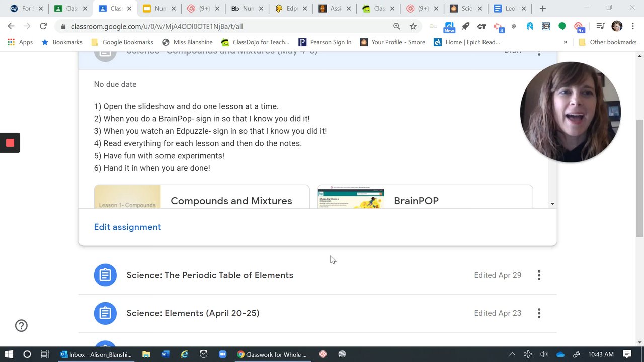Open the Bookmarks bookmark

coord(62,42)
